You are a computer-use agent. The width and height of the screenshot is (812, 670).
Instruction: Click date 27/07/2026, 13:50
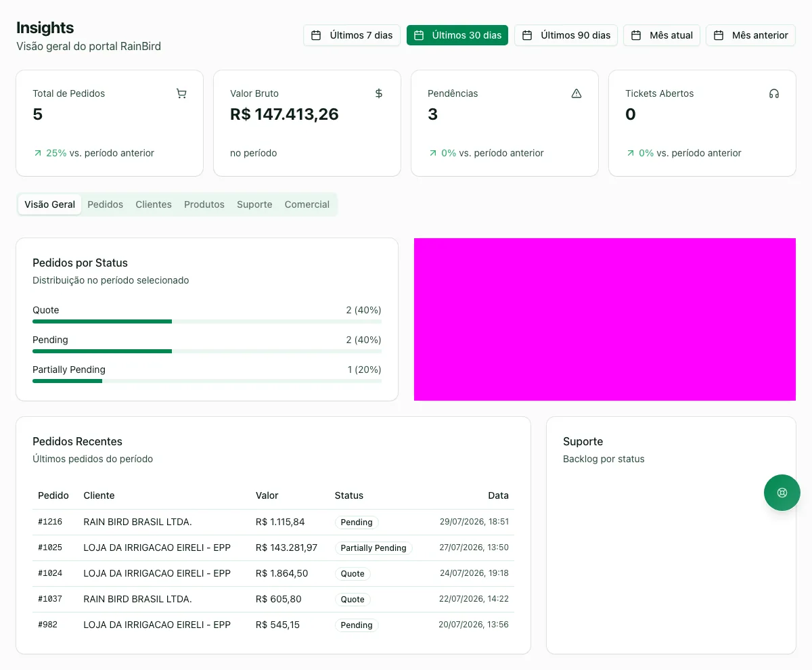[474, 548]
